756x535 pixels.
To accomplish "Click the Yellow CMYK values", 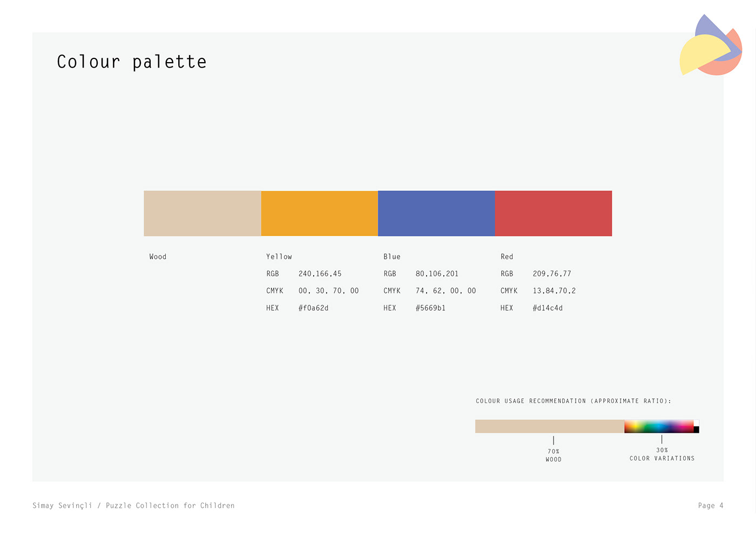I will coord(328,291).
